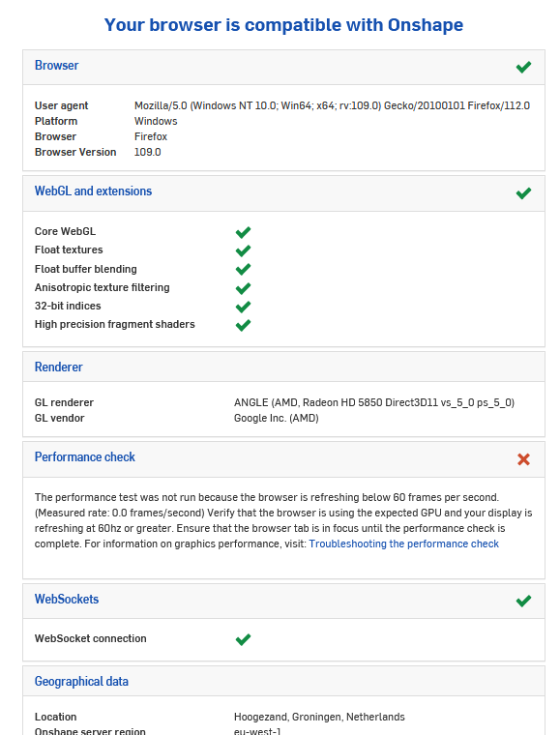Click the red X on Performance check
Image resolution: width=560 pixels, height=735 pixels.
(523, 459)
